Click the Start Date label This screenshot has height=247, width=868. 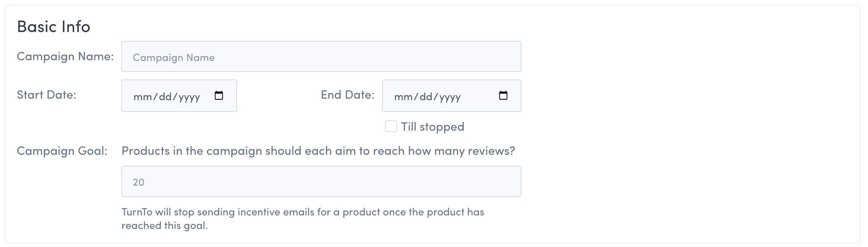[x=46, y=95]
